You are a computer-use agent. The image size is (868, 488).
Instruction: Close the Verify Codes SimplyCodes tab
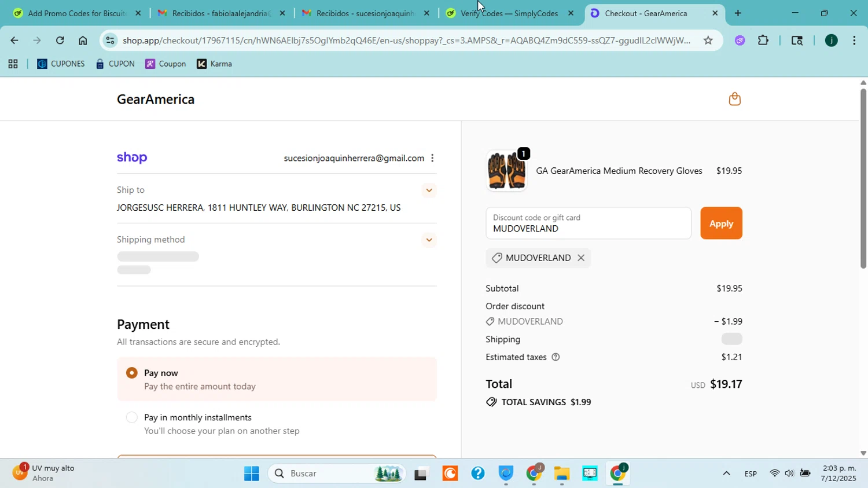coord(571,13)
